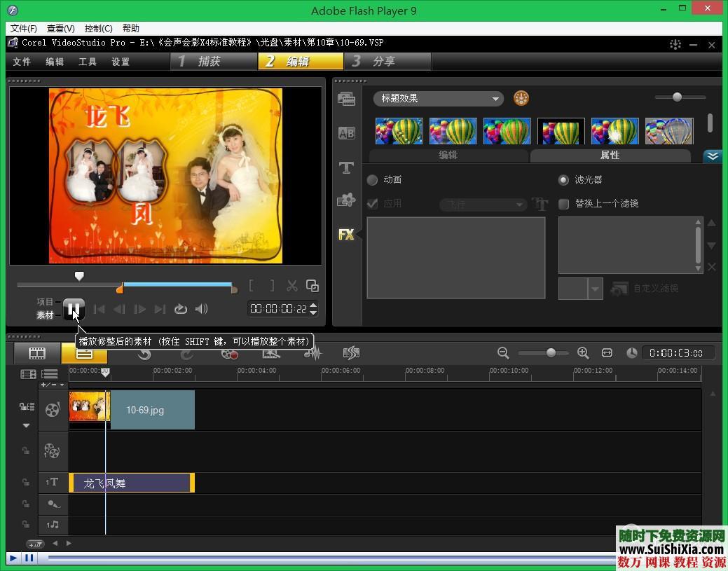Open the 标题效果 gallery dropdown
The height and width of the screenshot is (571, 728).
[439, 99]
